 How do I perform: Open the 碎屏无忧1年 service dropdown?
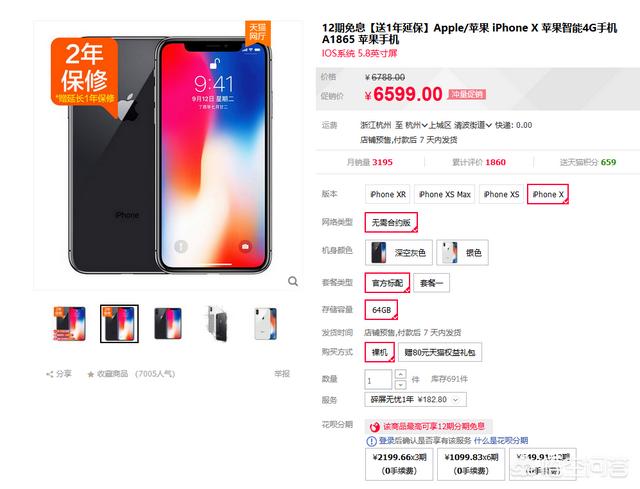(415, 400)
